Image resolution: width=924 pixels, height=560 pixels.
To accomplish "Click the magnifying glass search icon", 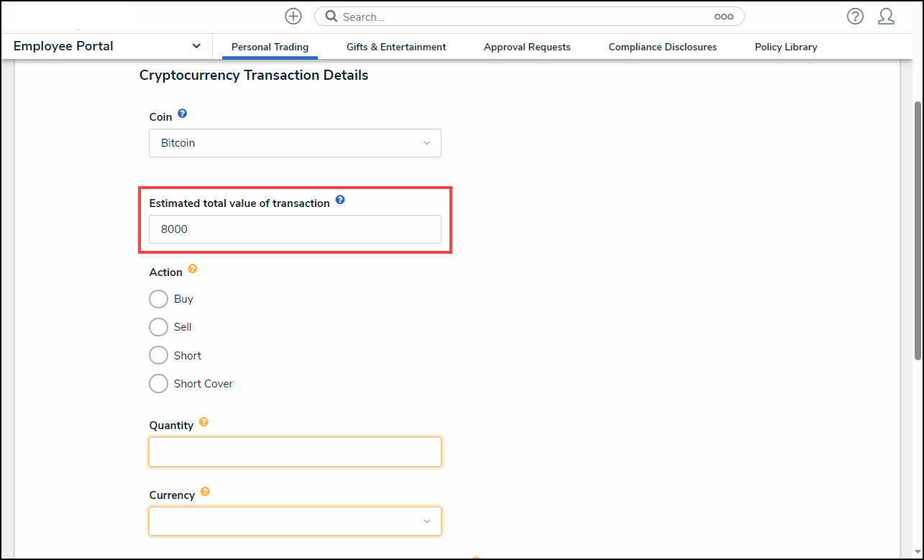I will tap(331, 17).
